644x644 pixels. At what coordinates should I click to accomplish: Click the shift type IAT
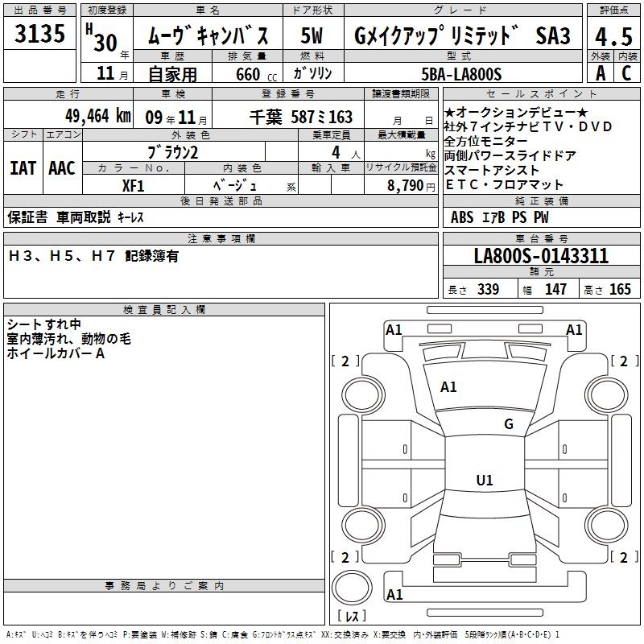click(x=23, y=168)
